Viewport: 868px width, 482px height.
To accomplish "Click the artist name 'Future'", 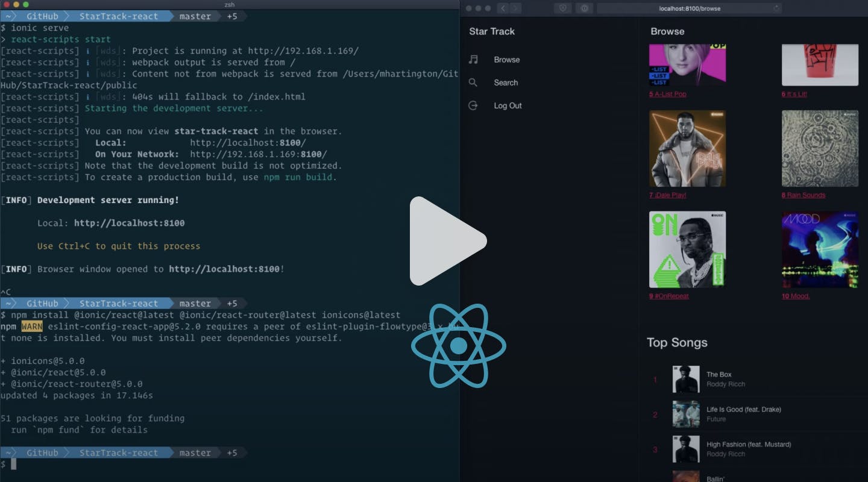I will click(716, 419).
